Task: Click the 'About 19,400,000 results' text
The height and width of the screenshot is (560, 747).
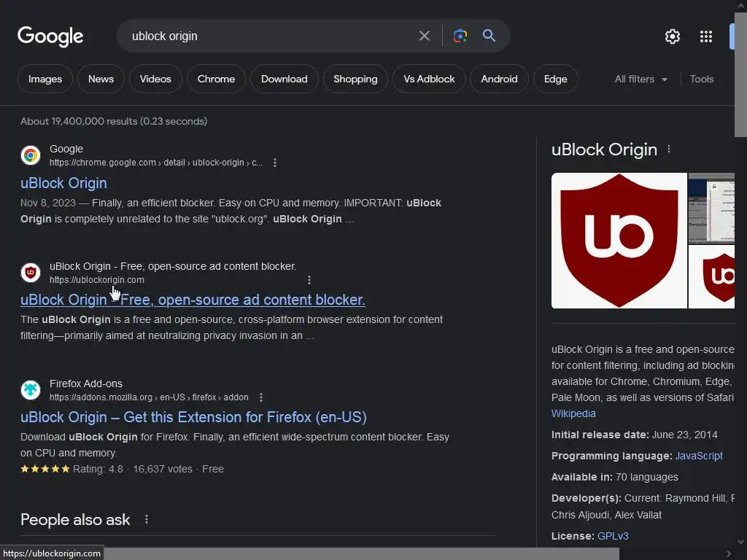Action: (x=114, y=122)
